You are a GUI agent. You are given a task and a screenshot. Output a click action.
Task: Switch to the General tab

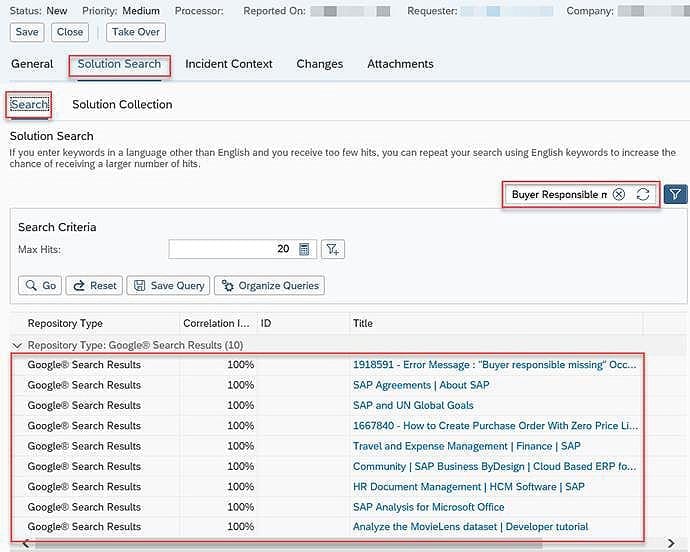(32, 64)
